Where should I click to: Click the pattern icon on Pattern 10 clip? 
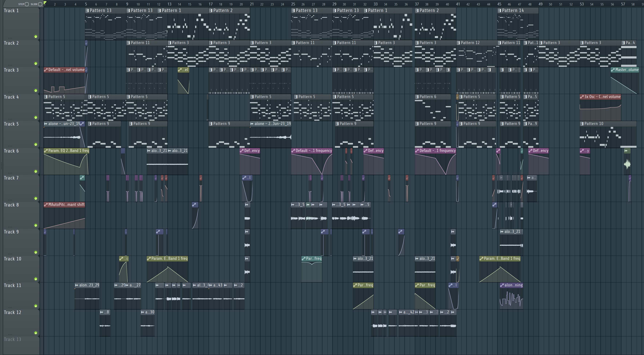click(582, 124)
